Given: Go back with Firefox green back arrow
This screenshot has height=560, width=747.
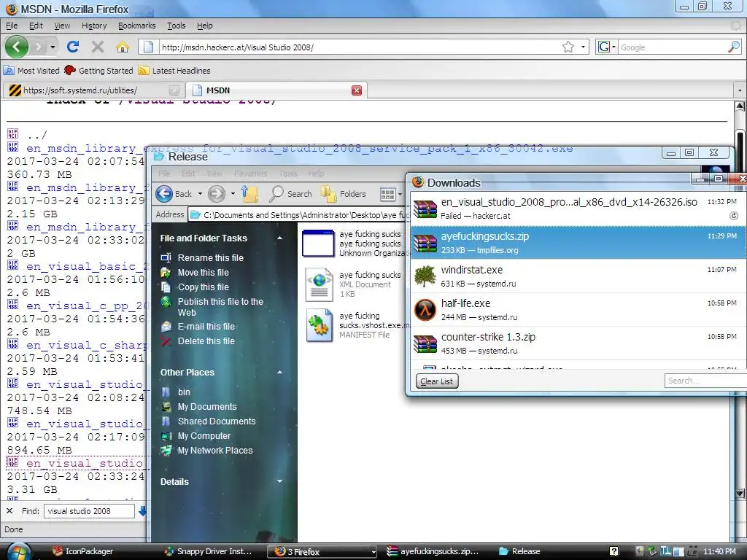Looking at the screenshot, I should click(x=17, y=47).
